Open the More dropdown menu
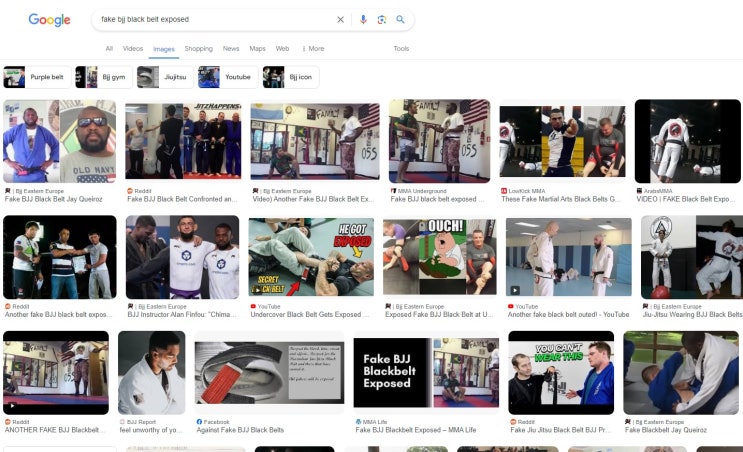Screen dimensions: 743x452 313,48
